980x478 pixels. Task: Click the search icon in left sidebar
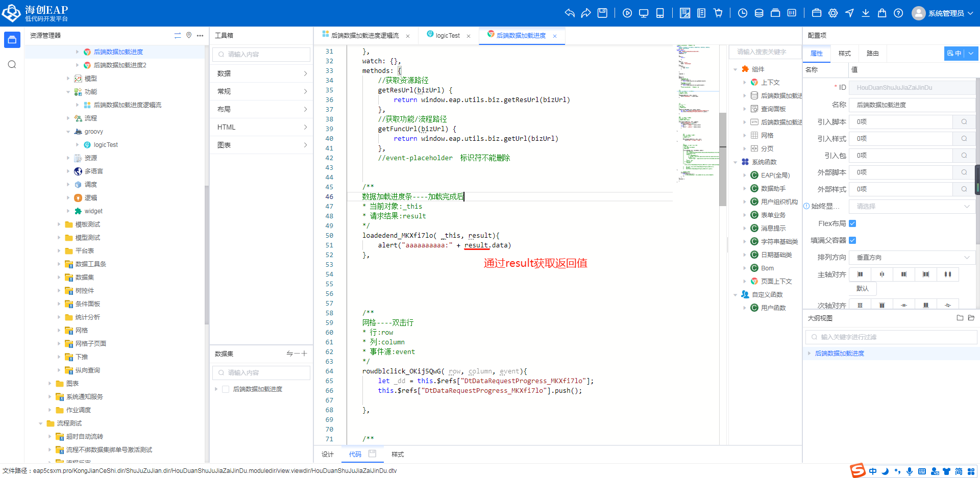click(12, 64)
